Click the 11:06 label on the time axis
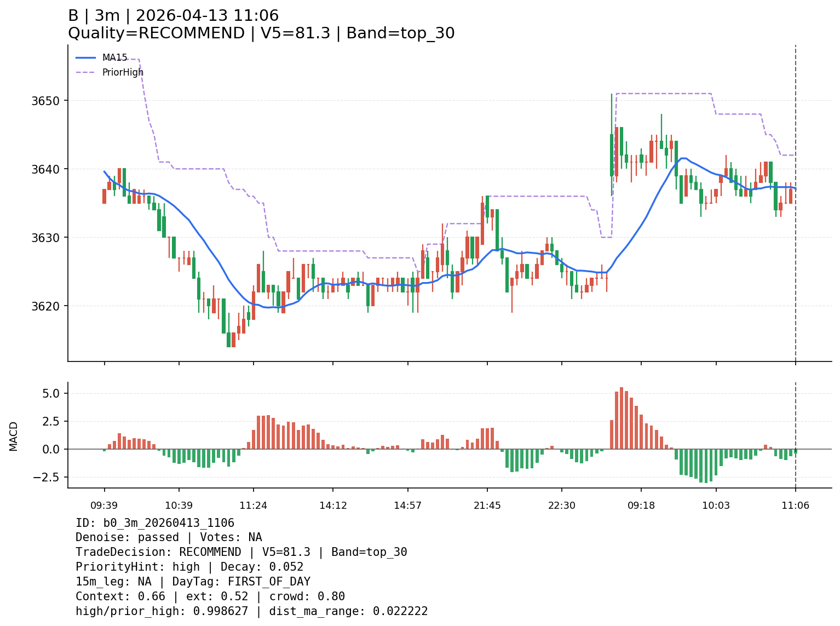840x626 pixels. pyautogui.click(x=795, y=506)
